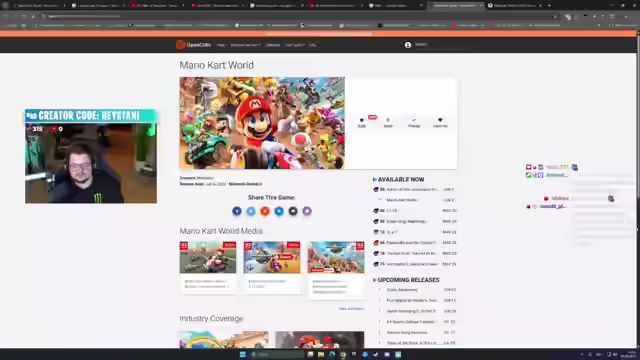Click the Windows taskbar search box
640x360 pixels.
click(277, 354)
